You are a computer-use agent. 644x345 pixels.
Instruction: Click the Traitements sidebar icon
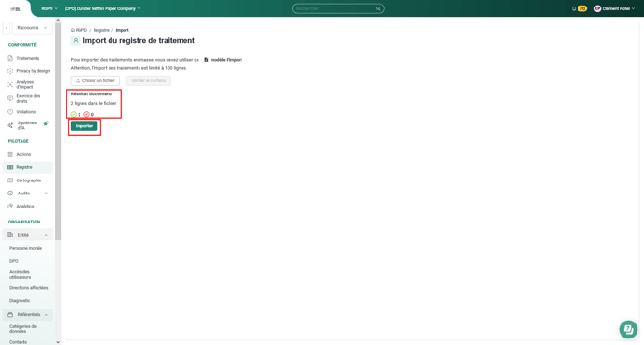click(x=10, y=58)
